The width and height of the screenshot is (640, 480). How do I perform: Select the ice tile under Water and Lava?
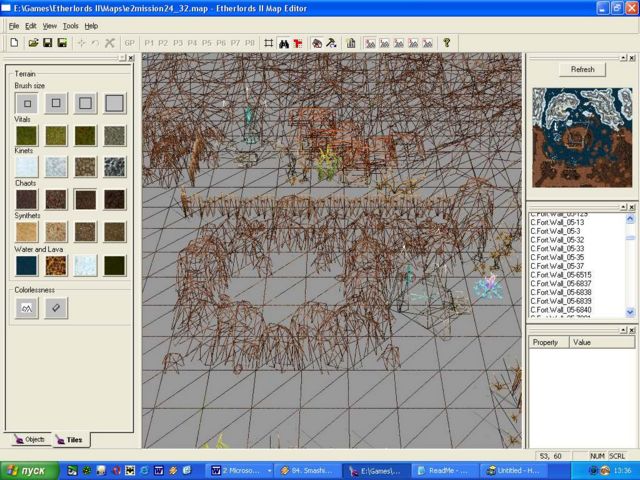(x=85, y=265)
